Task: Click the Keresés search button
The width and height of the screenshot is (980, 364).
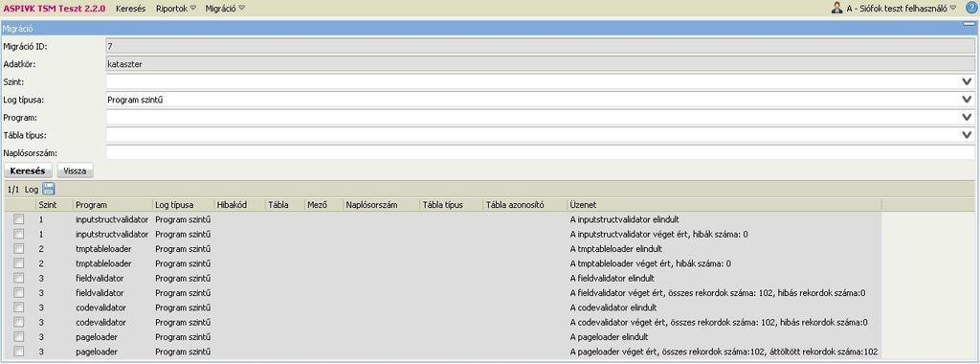Action: point(29,171)
